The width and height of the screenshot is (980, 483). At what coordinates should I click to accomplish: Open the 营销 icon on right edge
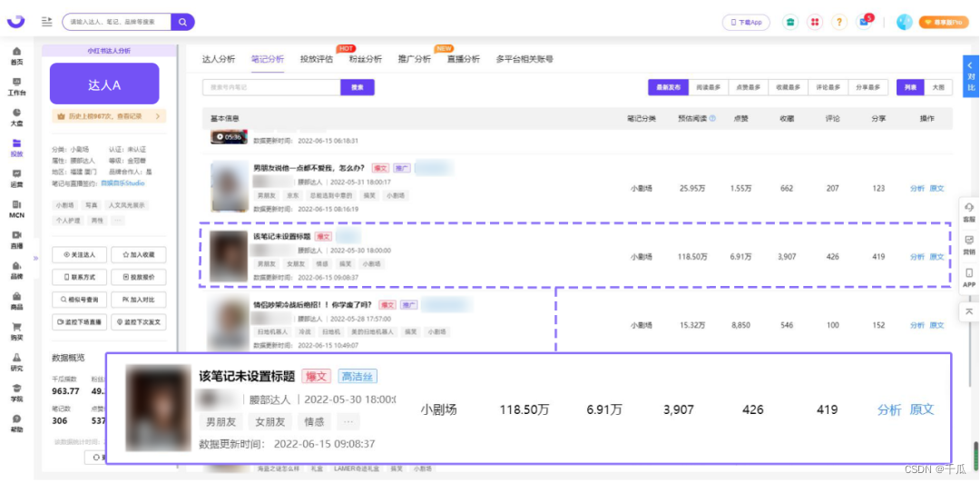(969, 244)
